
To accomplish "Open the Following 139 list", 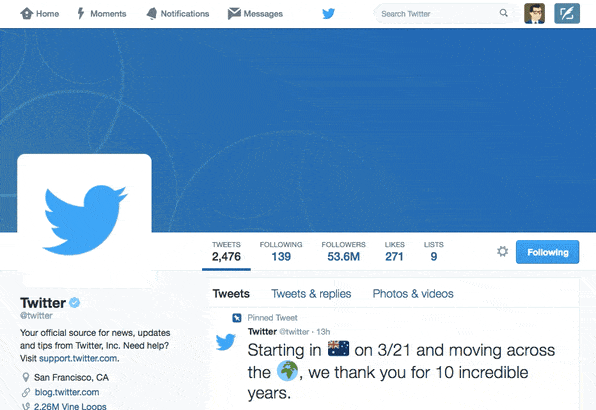I will click(x=281, y=251).
